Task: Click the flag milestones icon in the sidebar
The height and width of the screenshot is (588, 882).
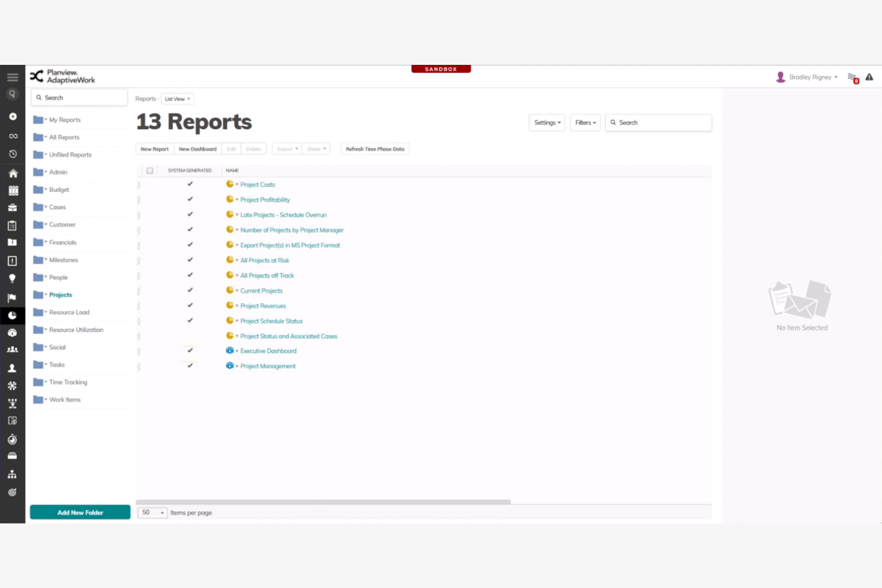Action: click(13, 297)
